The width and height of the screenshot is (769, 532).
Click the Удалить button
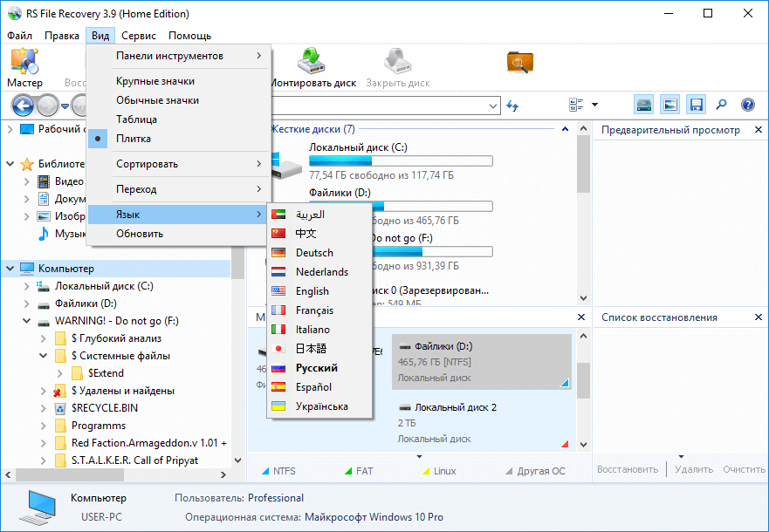point(694,469)
